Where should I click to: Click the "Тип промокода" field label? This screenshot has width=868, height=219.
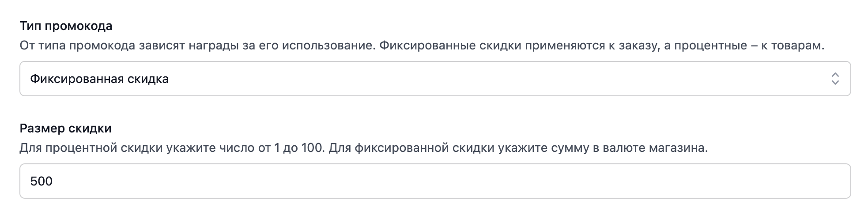(66, 26)
